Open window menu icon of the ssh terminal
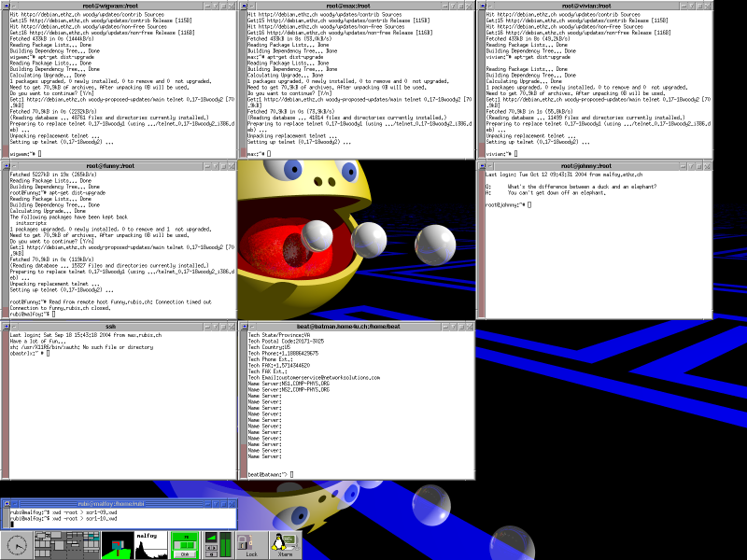This screenshot has width=747, height=560. click(7, 326)
